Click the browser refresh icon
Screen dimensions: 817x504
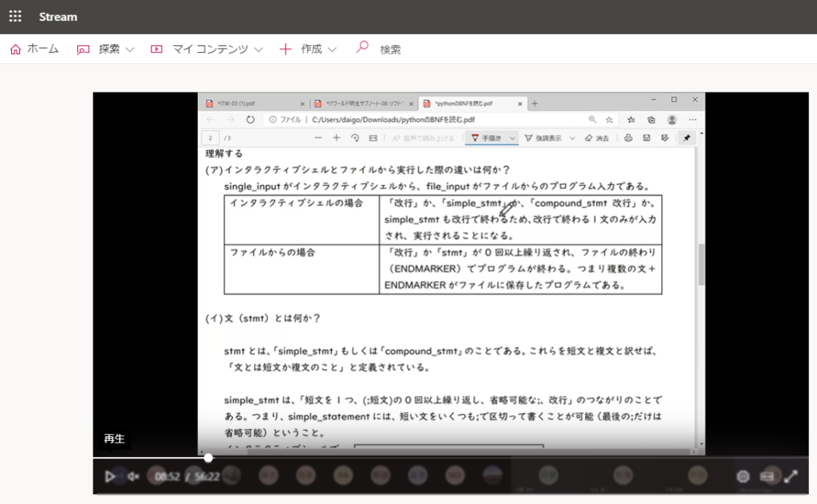250,120
